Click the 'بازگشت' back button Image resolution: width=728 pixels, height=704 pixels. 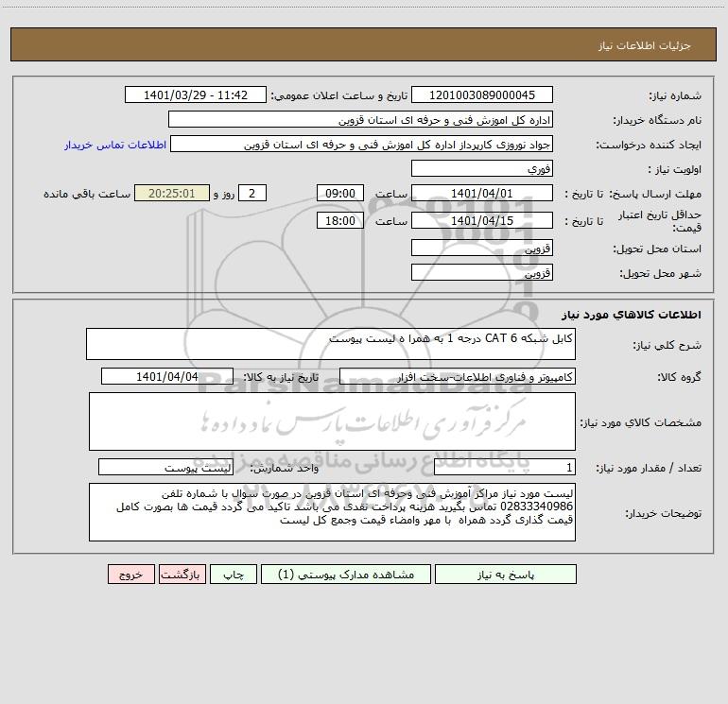(182, 574)
